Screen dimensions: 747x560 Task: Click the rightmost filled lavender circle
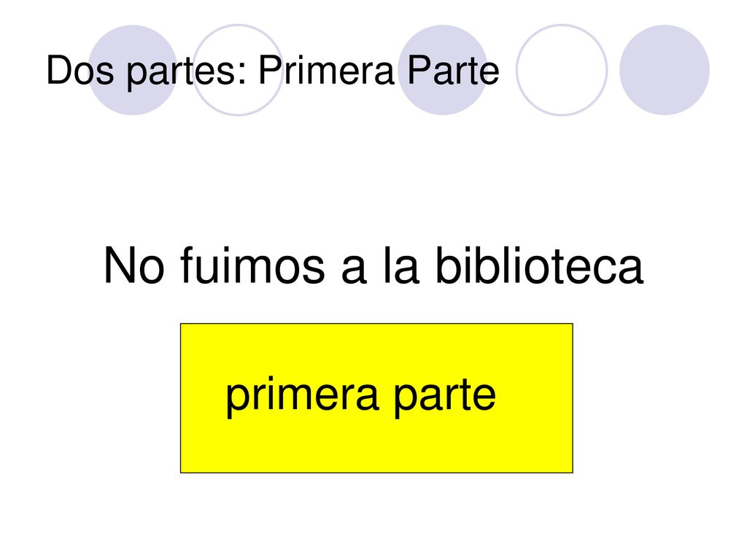(665, 70)
